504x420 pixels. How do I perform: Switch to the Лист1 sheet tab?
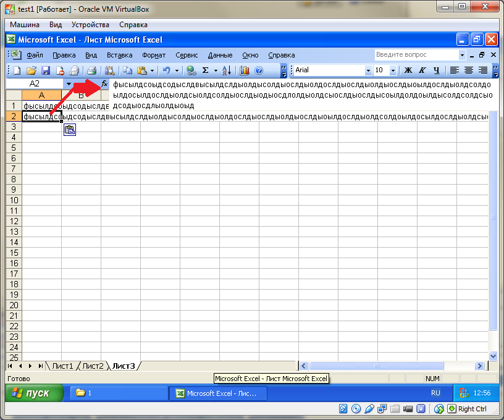click(x=62, y=366)
